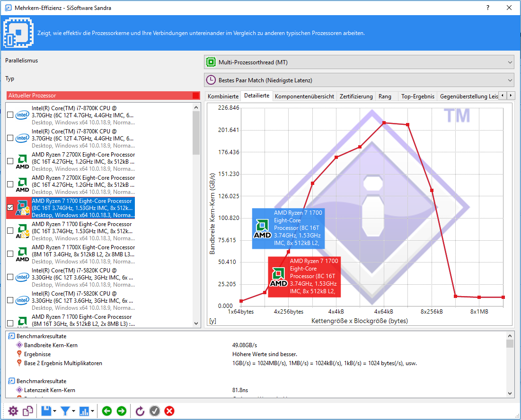
Task: Click the Base 2 Ergebnis Multiplikatoren icon
Action: click(x=19, y=363)
